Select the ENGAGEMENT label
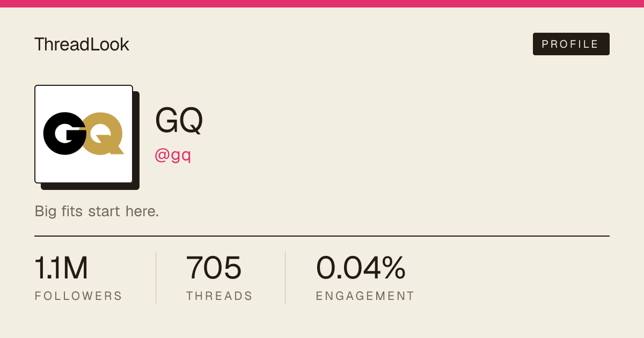644x338 pixels. click(x=365, y=296)
